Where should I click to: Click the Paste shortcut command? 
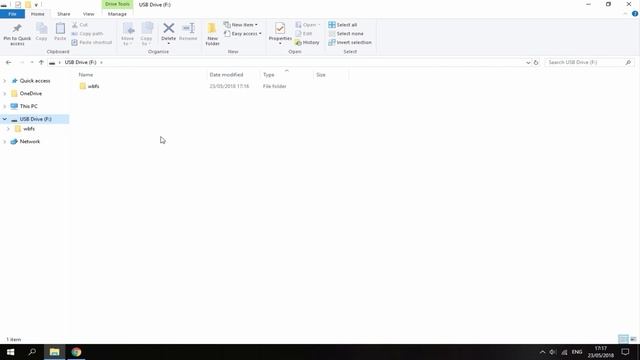click(x=92, y=42)
